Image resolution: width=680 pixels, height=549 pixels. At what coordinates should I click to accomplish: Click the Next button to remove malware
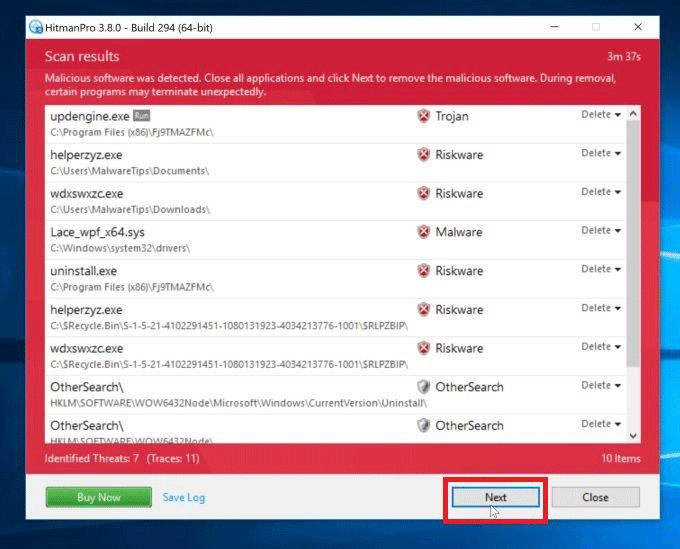pos(496,497)
